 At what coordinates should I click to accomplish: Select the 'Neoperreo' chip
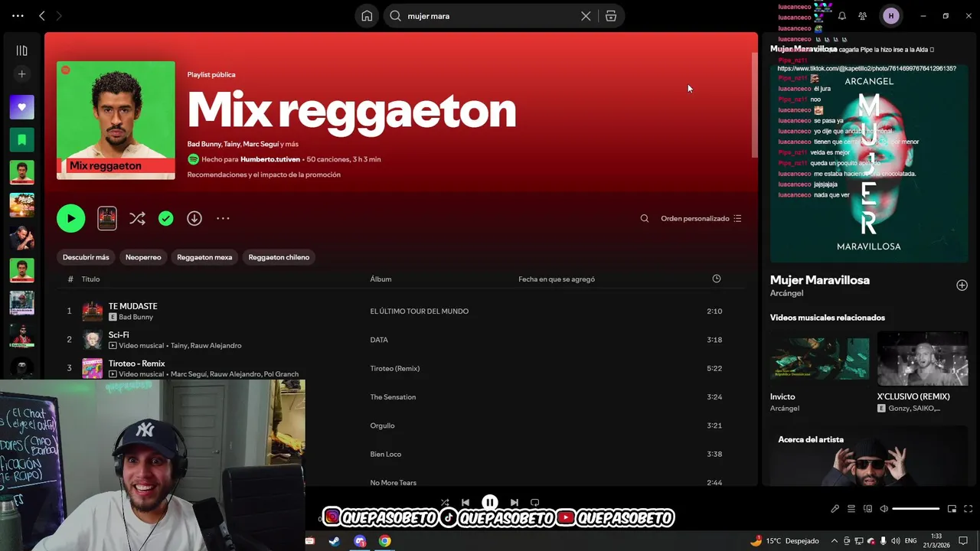pos(143,257)
